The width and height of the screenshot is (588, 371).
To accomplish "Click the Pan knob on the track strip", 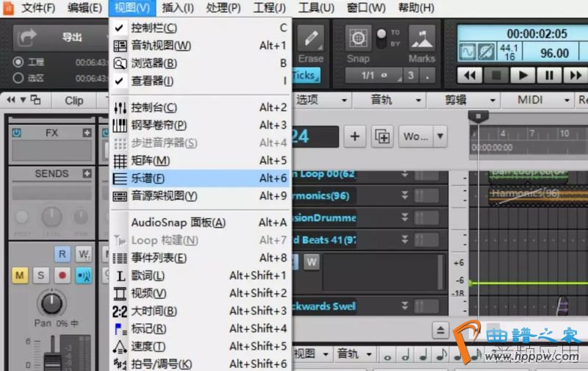I will coord(51,302).
